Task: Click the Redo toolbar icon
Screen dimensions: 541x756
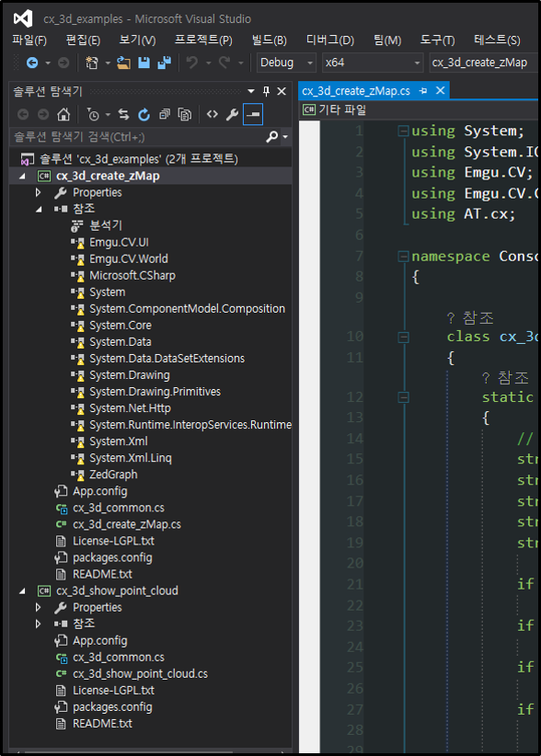Action: click(x=224, y=63)
